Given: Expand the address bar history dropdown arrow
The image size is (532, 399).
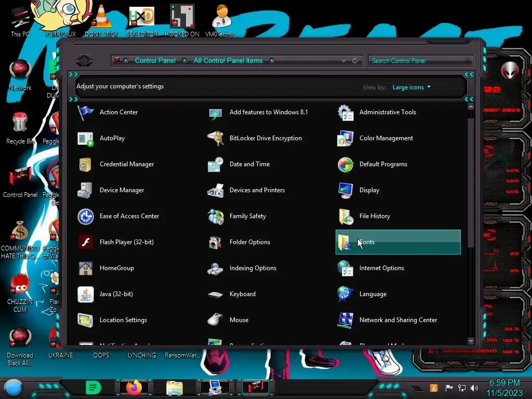Looking at the screenshot, I should point(344,61).
